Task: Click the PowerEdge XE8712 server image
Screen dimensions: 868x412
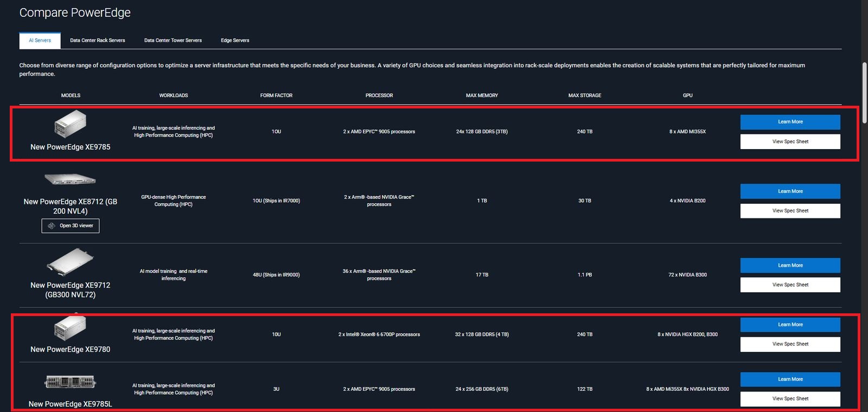Action: (70, 179)
